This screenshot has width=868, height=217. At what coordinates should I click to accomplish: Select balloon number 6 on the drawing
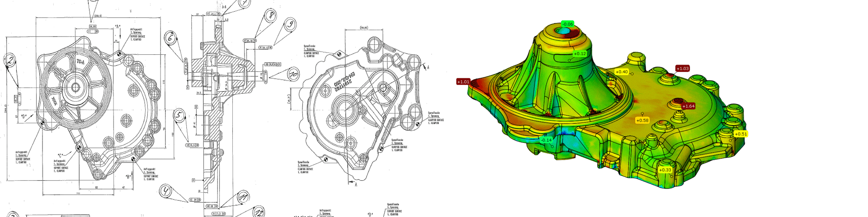170,38
